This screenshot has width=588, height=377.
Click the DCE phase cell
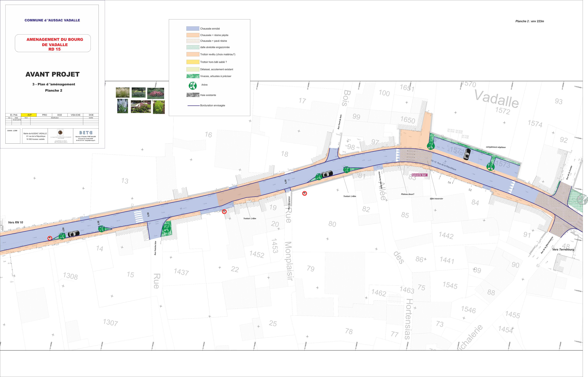pos(60,115)
